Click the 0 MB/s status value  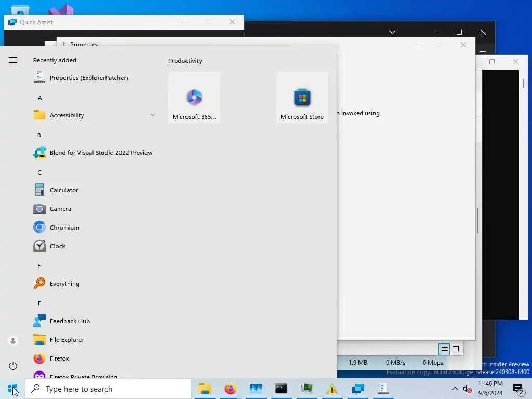tap(395, 362)
